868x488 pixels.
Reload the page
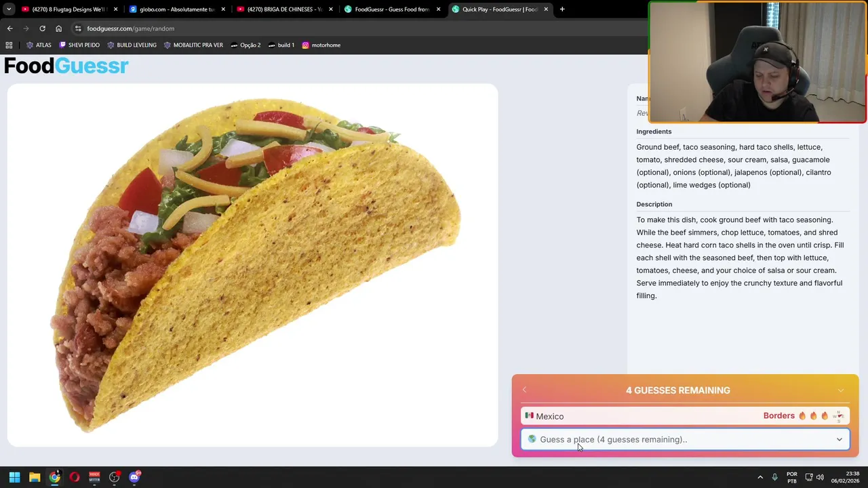pos(42,28)
